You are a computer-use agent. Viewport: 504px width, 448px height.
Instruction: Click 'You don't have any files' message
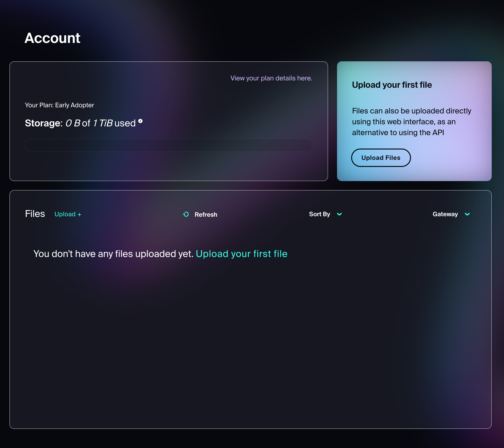[x=113, y=254]
